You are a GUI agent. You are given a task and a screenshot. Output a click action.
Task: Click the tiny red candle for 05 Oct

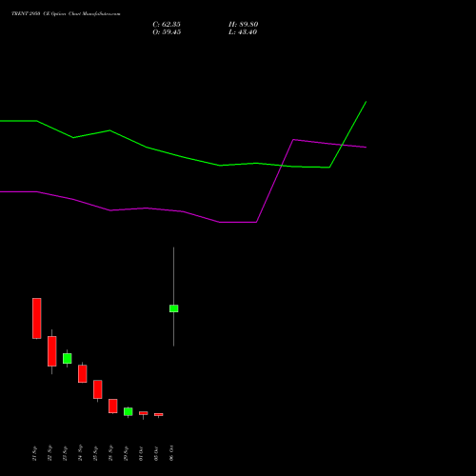click(x=159, y=414)
